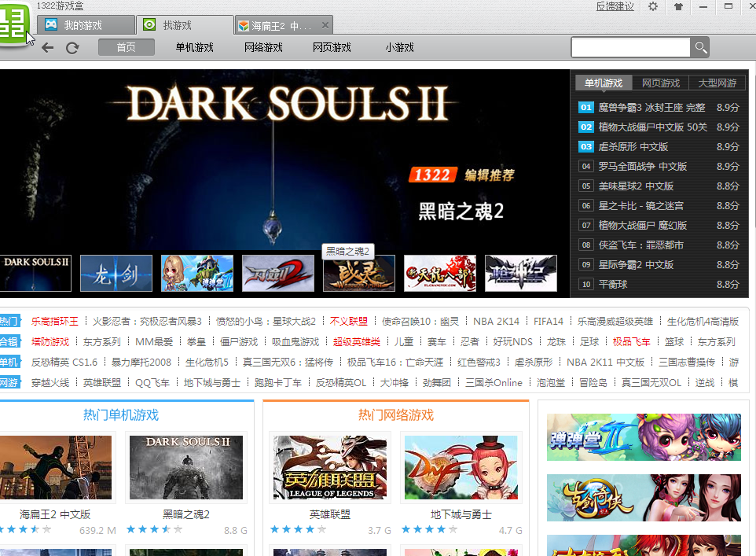This screenshot has height=556, width=756.
Task: Open the 网页游戏 navigation menu
Action: pyautogui.click(x=332, y=47)
